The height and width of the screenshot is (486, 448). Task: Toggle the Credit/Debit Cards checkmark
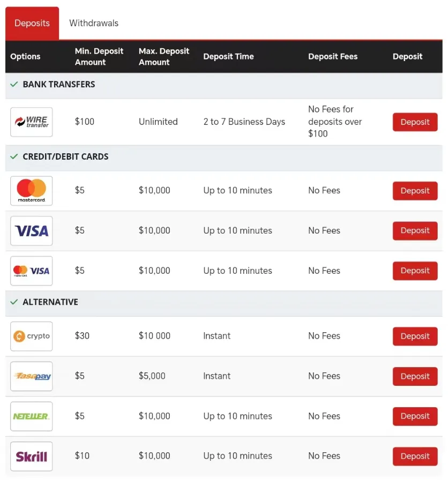click(14, 156)
